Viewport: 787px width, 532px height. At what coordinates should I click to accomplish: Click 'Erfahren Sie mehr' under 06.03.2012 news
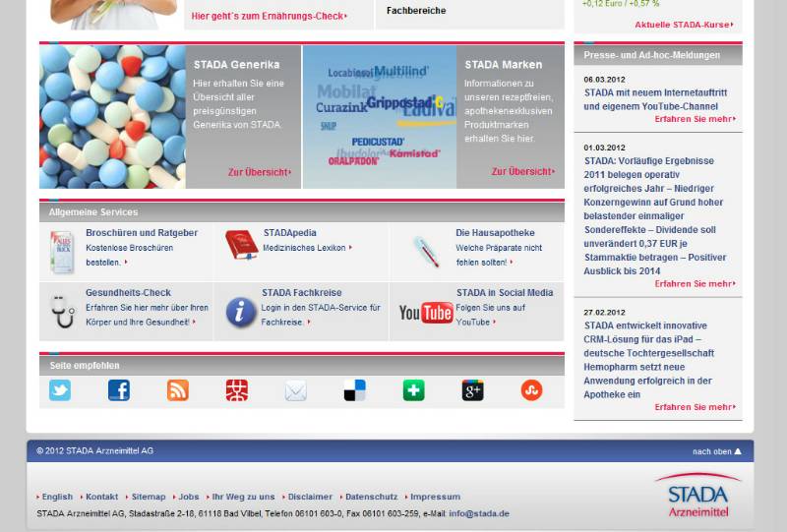[695, 119]
